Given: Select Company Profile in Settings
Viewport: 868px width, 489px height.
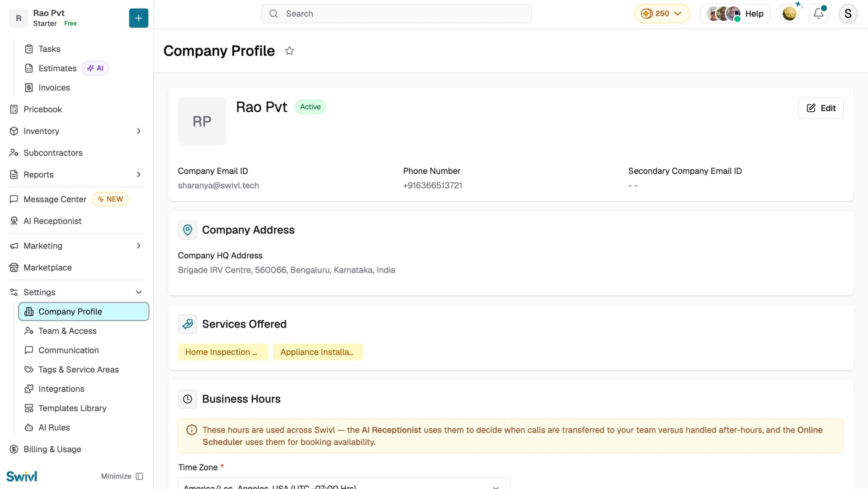Looking at the screenshot, I should 84,312.
